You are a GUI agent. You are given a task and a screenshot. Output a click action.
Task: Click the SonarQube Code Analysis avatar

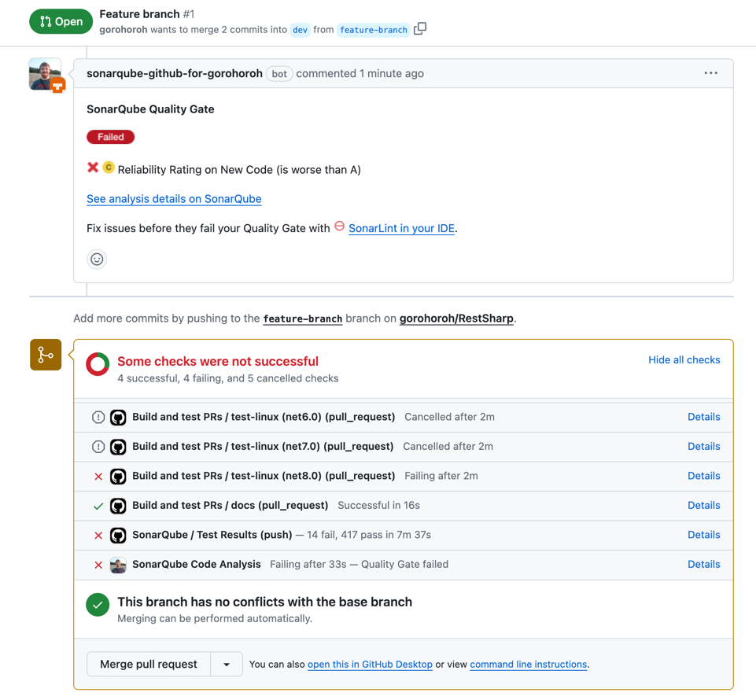118,564
